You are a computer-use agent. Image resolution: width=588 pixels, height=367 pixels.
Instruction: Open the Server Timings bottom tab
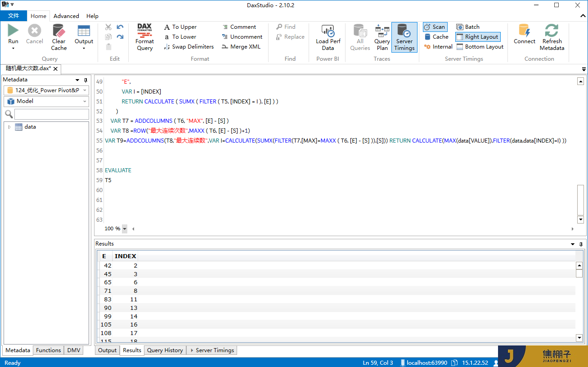click(x=211, y=350)
